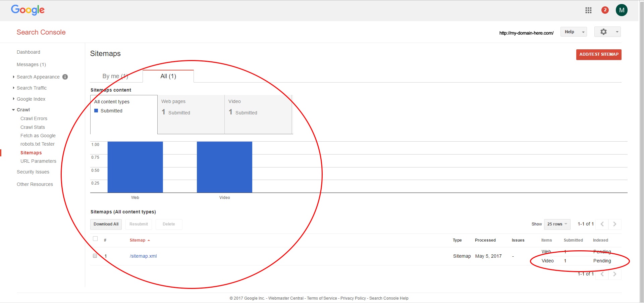The height and width of the screenshot is (303, 644).
Task: Switch to the All (1) tab
Action: point(168,76)
